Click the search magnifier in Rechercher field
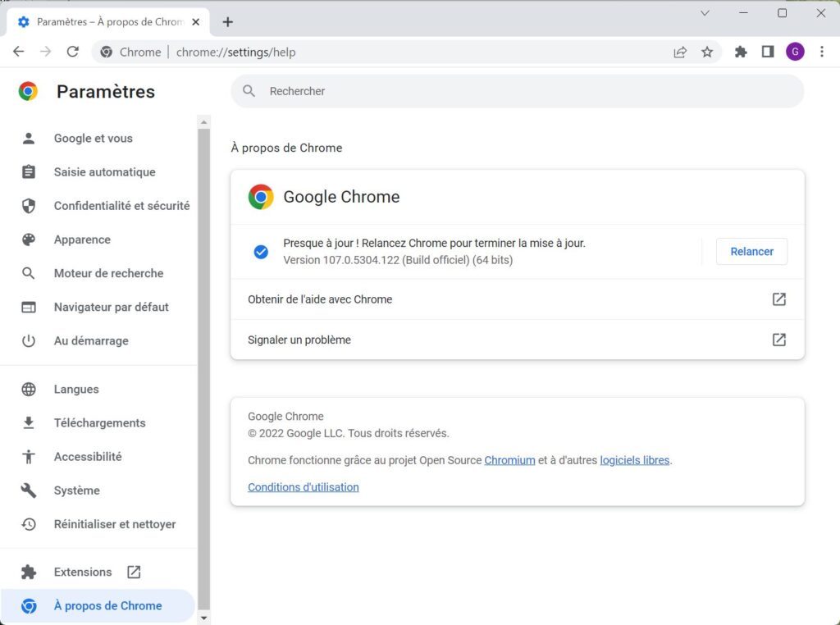Viewport: 840px width, 625px height. pos(249,91)
